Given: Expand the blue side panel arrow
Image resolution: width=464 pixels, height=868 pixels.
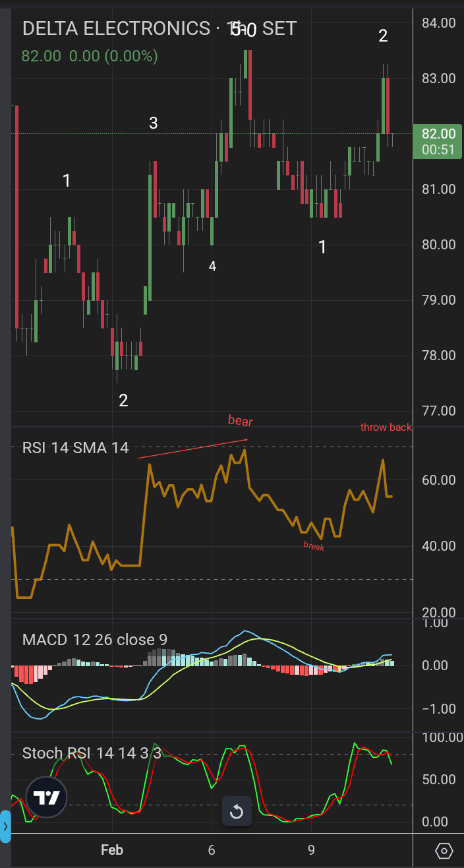Looking at the screenshot, I should [x=5, y=826].
